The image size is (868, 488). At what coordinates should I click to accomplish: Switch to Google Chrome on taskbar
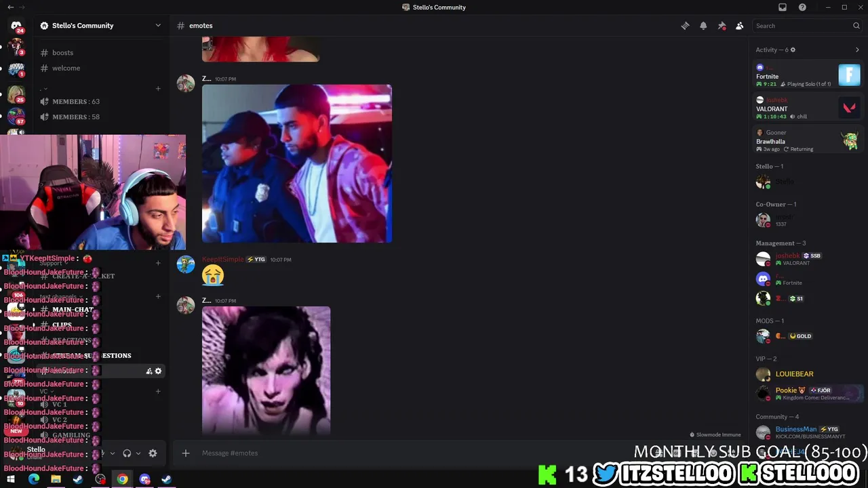coord(122,479)
